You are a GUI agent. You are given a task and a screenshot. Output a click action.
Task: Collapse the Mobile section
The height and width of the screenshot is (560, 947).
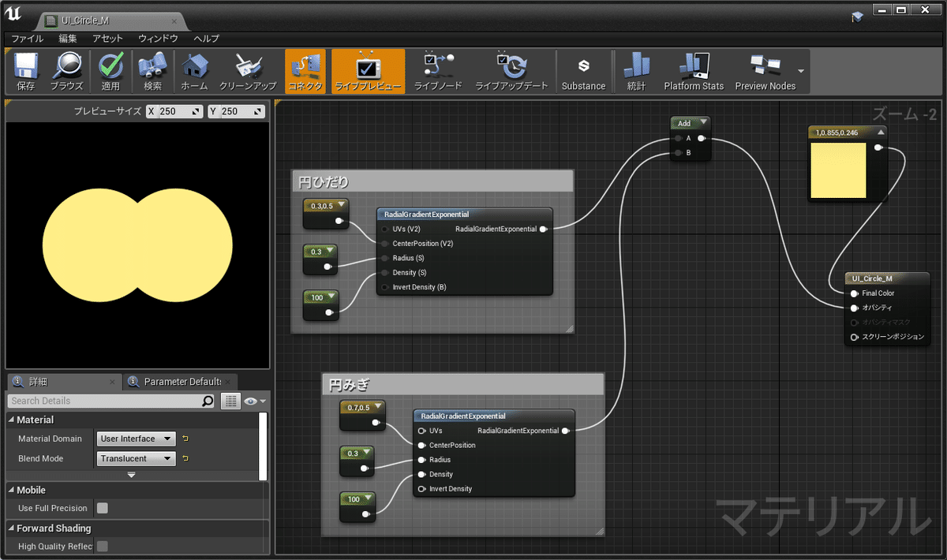click(x=12, y=490)
